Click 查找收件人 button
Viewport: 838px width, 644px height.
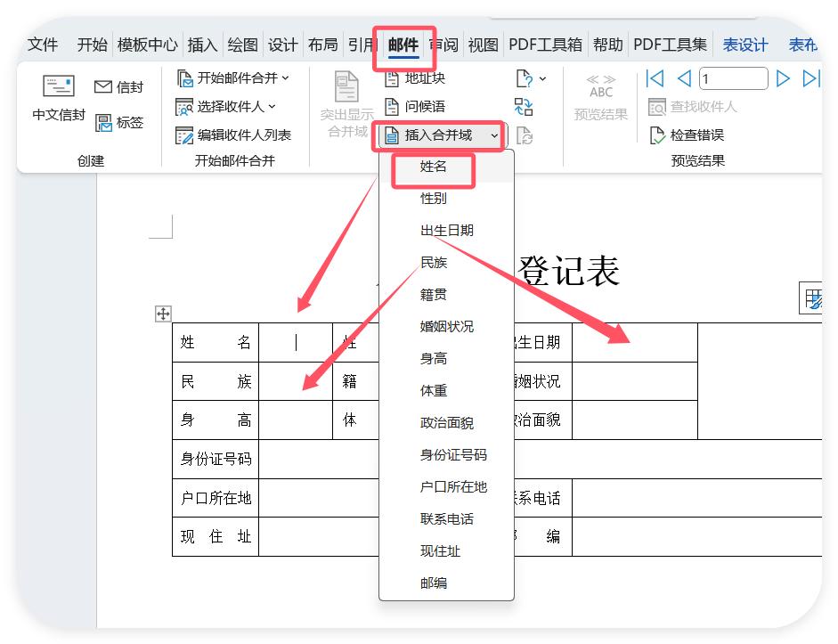[x=693, y=107]
